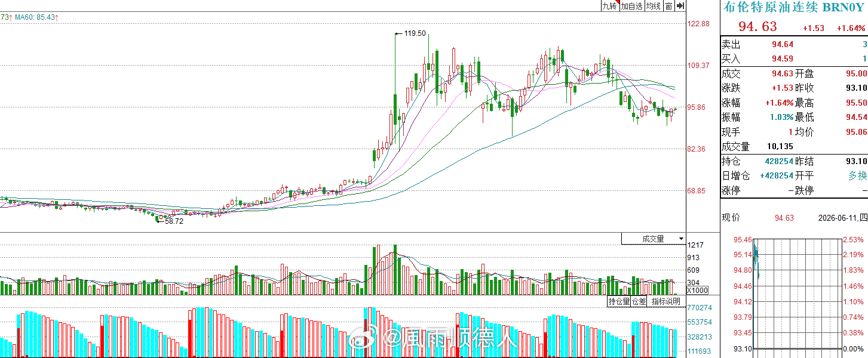
Task: Click the 买入 bid price 94.59
Action: click(x=783, y=58)
